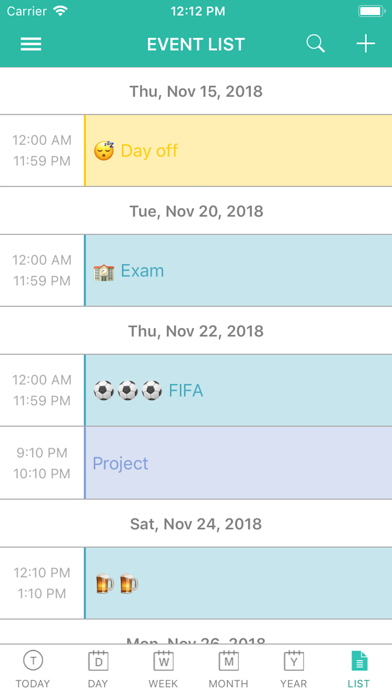The width and height of the screenshot is (392, 696).
Task: Tap the first soccer ball emoji
Action: pyautogui.click(x=103, y=391)
